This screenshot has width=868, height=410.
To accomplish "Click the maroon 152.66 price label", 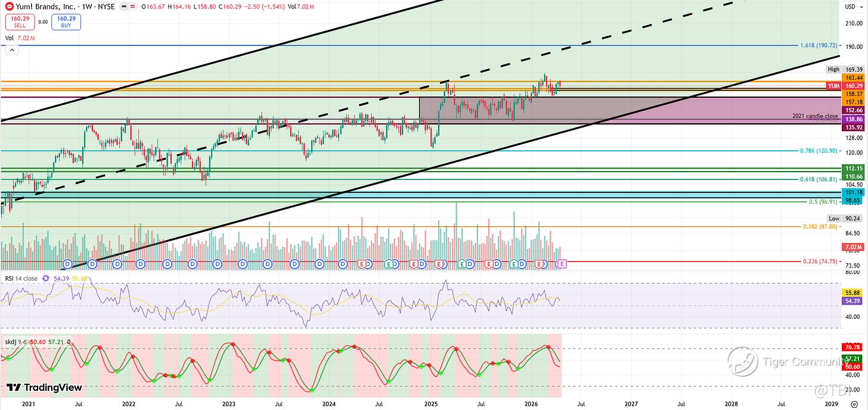I will click(x=853, y=110).
